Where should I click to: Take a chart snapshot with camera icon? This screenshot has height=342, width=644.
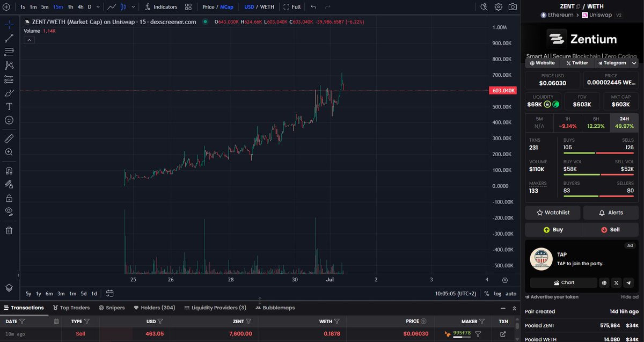[x=513, y=7]
